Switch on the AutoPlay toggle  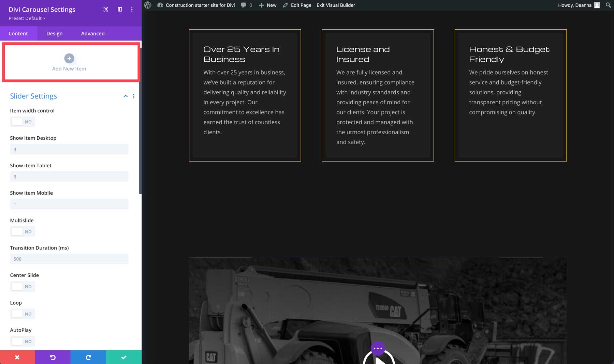tap(23, 341)
